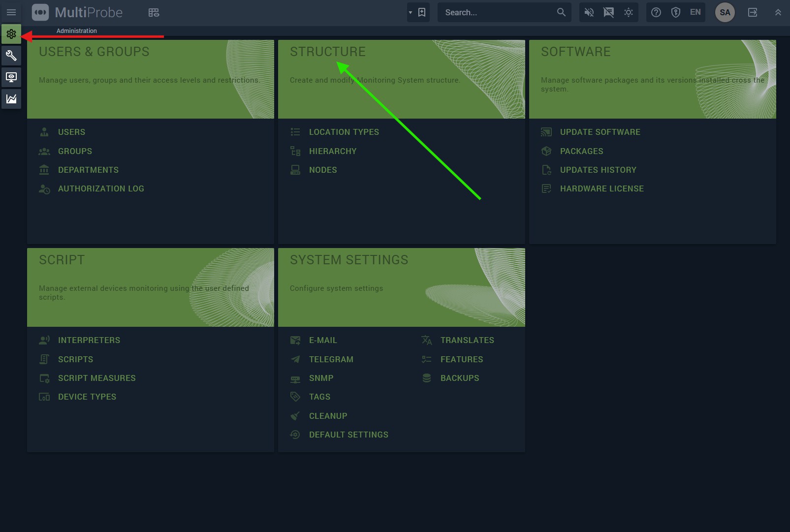The height and width of the screenshot is (532, 790).
Task: Click into the Search field
Action: click(497, 13)
